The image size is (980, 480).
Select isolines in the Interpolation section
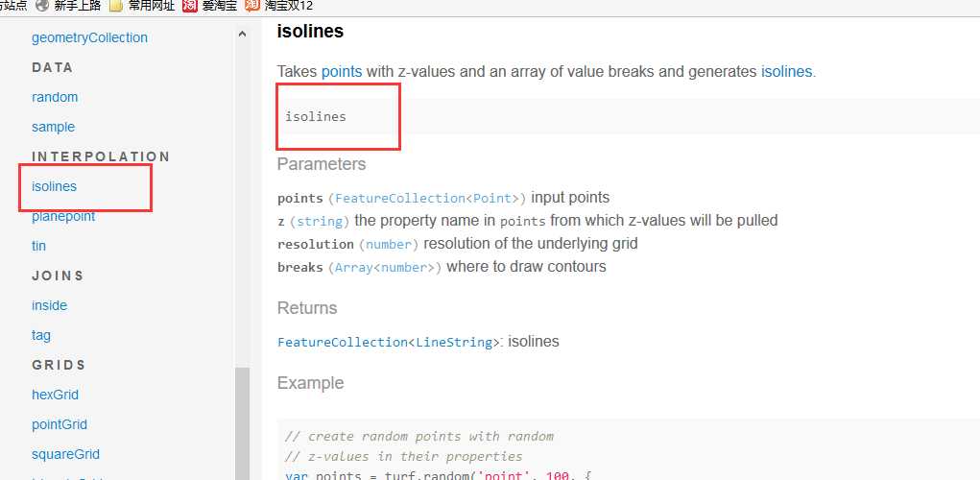tap(55, 186)
